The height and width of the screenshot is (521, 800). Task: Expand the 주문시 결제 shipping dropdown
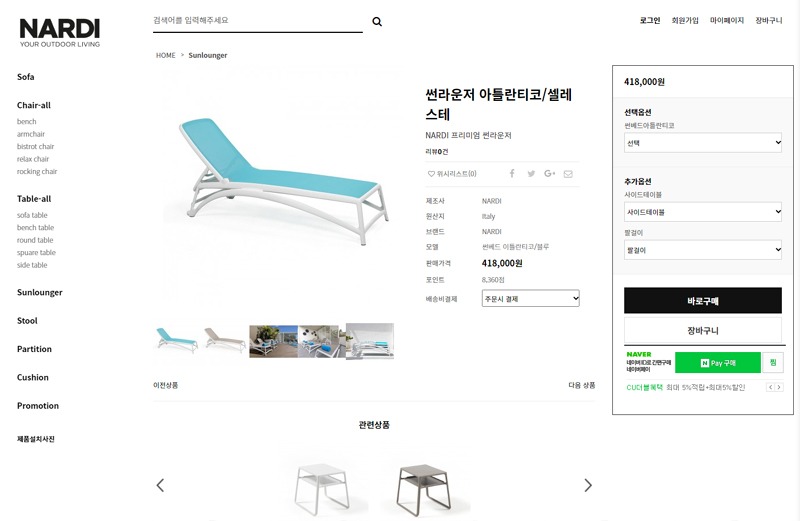point(531,299)
